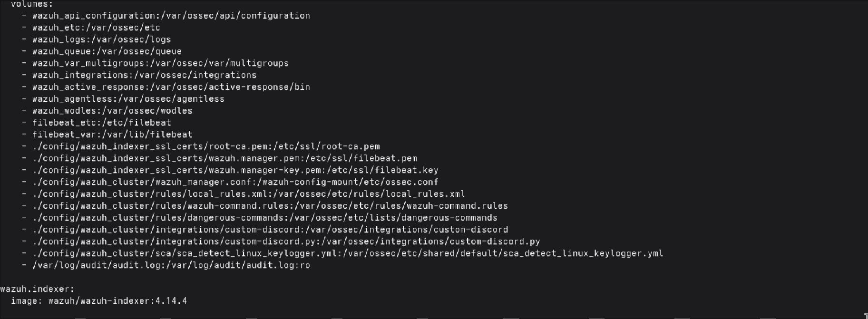
Task: Click the wazuh_agentless volume line
Action: click(128, 99)
